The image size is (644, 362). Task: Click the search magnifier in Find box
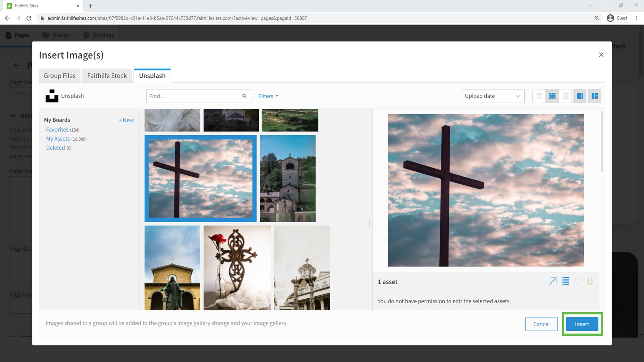(x=244, y=96)
